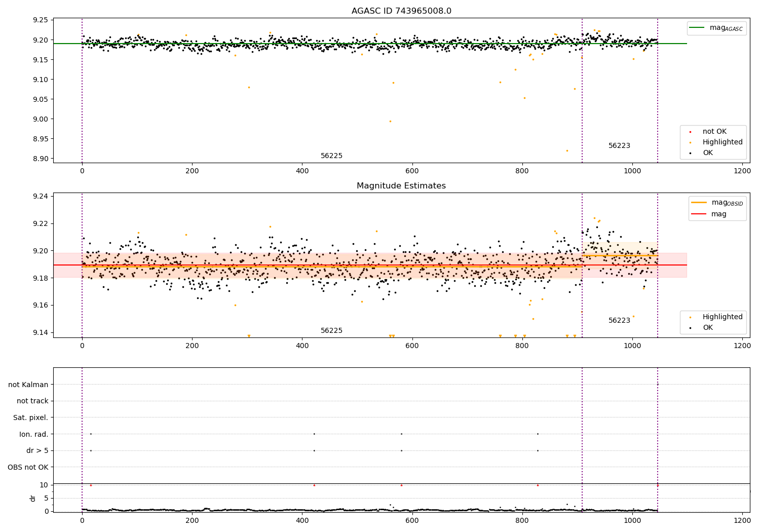Click the red dr triangle marker near x=421

click(314, 485)
